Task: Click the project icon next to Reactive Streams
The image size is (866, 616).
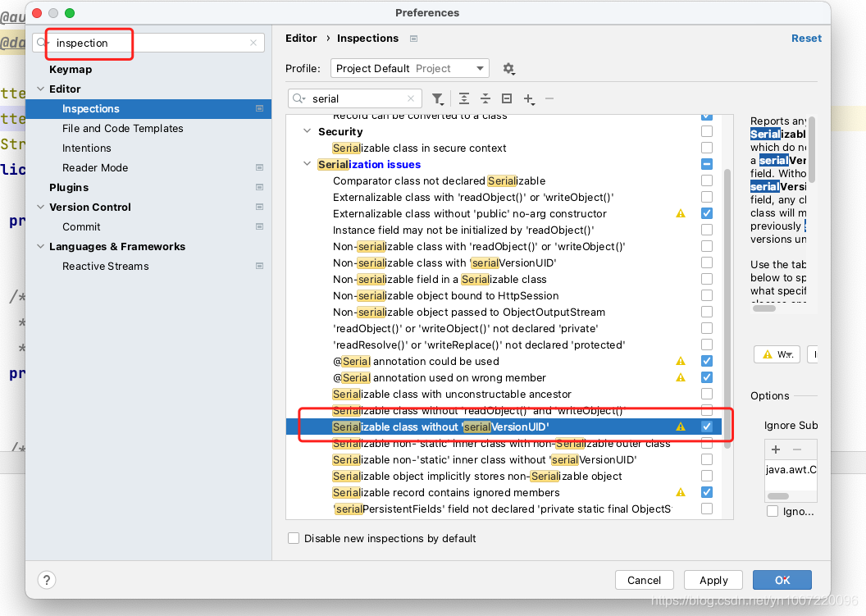Action: (x=260, y=266)
